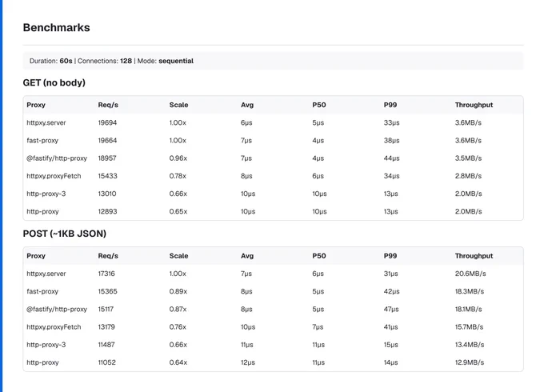Click the 0.89x scale value
Image resolution: width=544 pixels, height=392 pixels.
click(178, 291)
